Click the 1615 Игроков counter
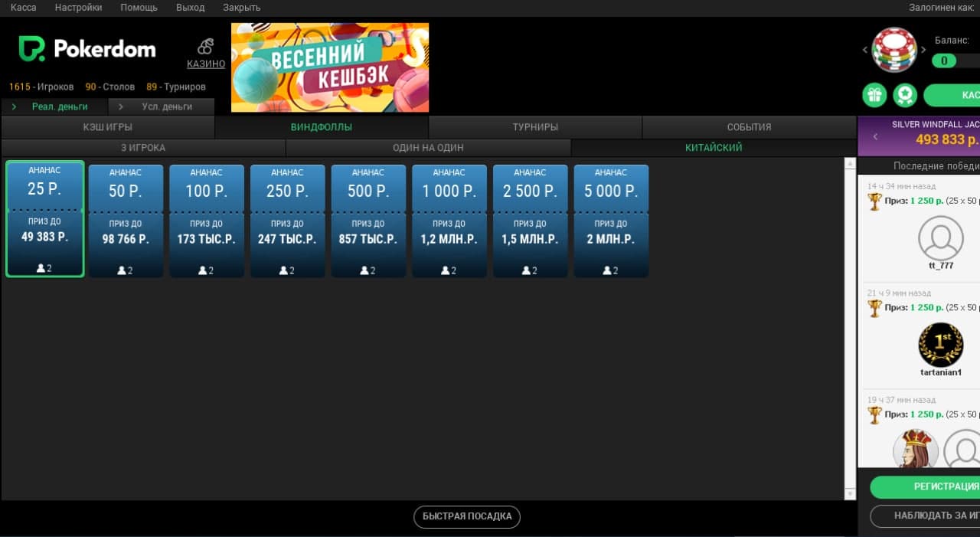Screen dimensions: 980x537 [41, 87]
